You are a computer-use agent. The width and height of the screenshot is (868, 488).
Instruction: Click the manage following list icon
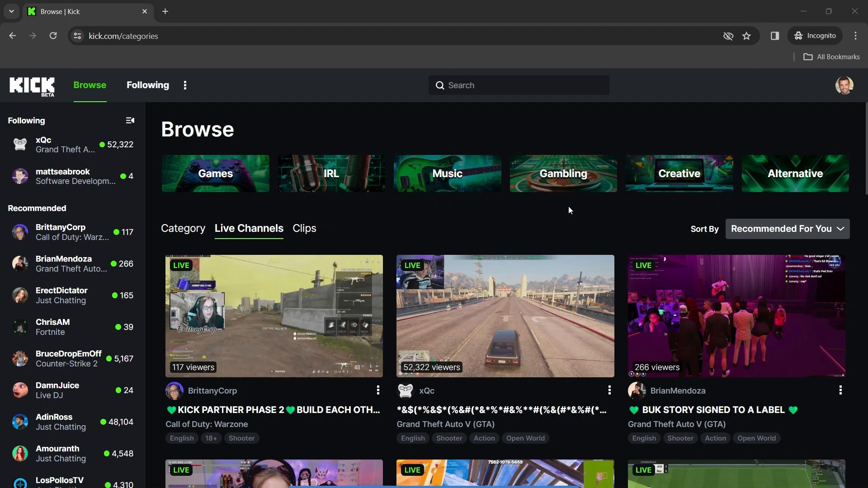pos(130,120)
